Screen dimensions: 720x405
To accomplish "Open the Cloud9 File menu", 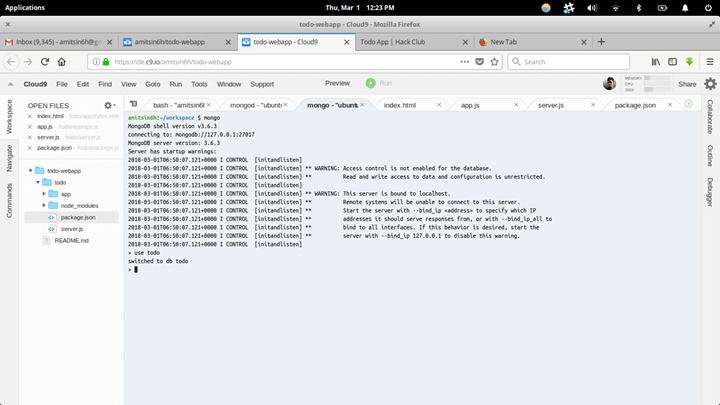I will pos(62,84).
